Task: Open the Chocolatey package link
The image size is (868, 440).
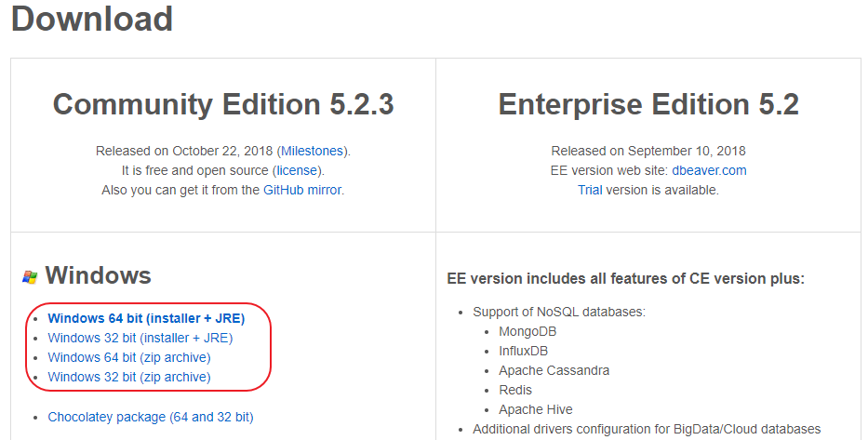Action: (151, 417)
